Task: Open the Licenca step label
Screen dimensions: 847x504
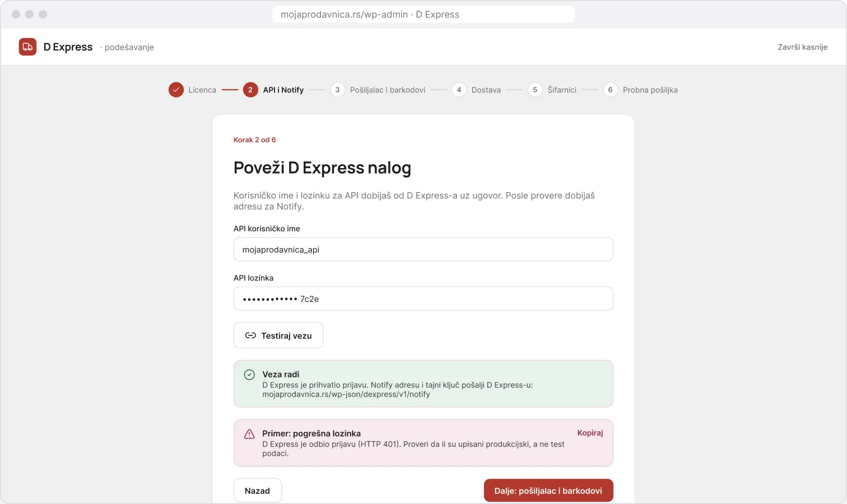Action: (202, 90)
